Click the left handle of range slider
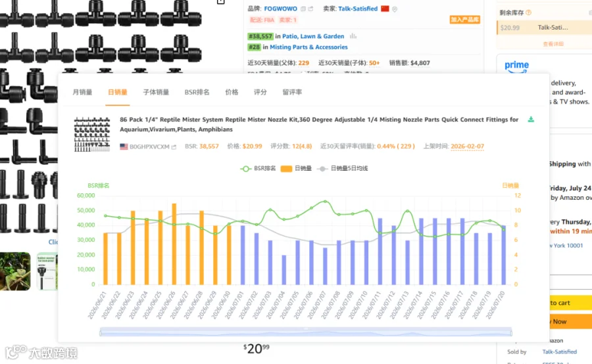 click(100, 332)
